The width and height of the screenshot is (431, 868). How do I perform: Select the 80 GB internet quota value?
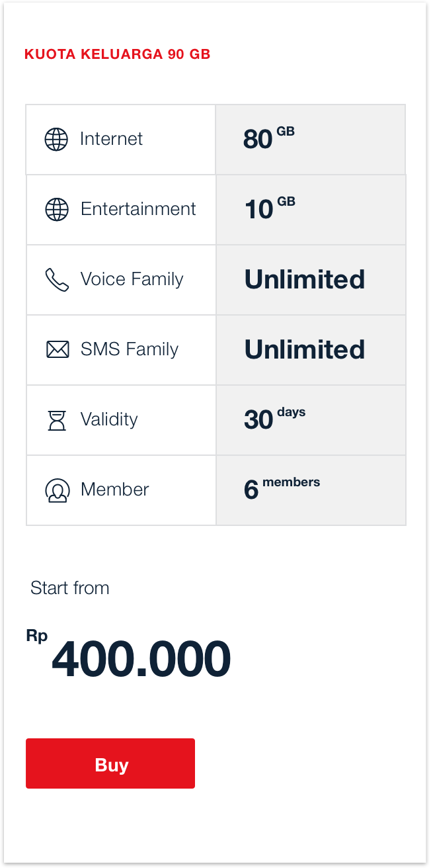(268, 138)
